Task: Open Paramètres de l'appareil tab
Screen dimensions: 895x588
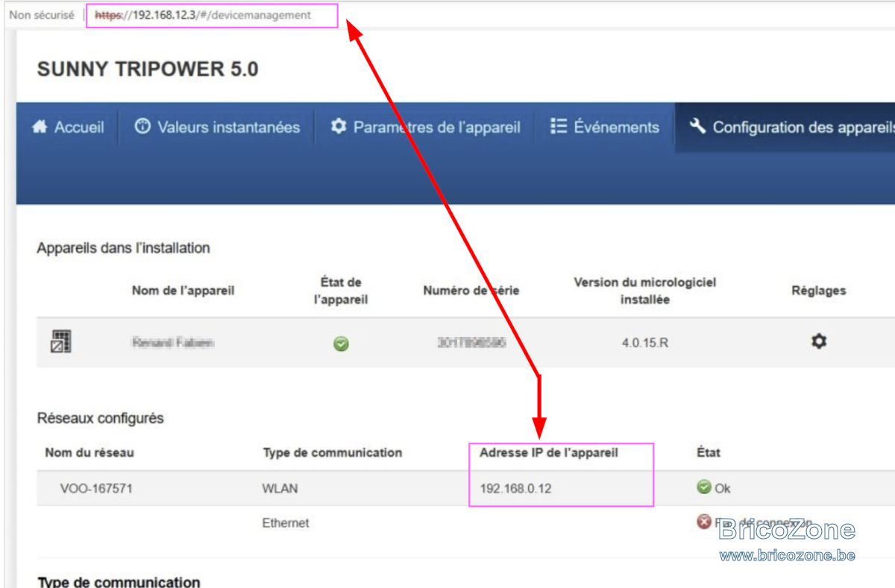Action: click(426, 127)
